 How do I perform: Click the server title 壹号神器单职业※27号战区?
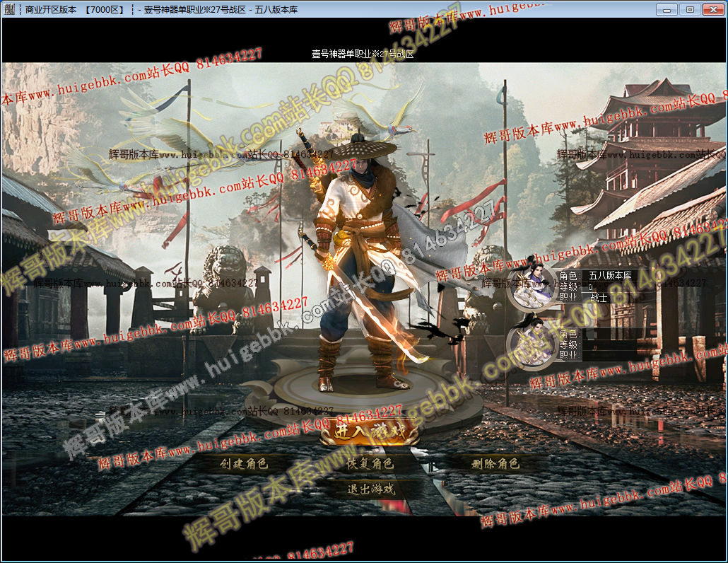pos(363,54)
